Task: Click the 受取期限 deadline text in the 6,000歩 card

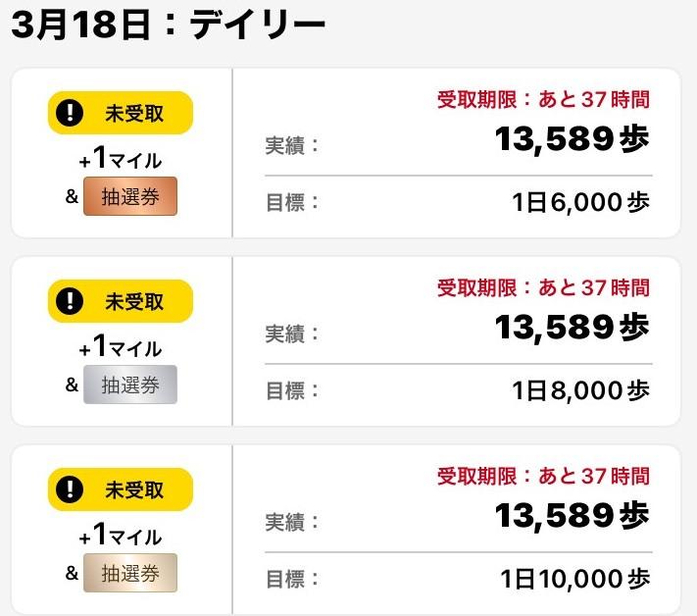Action: [x=543, y=99]
